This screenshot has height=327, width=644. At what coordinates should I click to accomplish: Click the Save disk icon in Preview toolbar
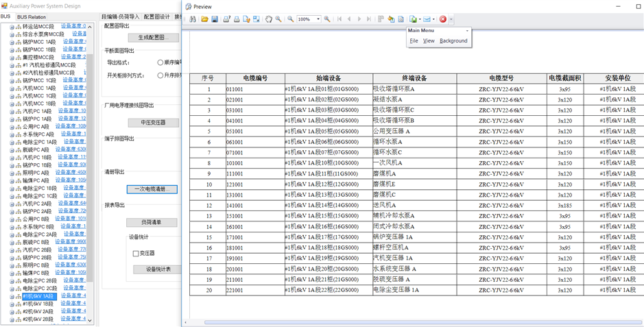[215, 19]
